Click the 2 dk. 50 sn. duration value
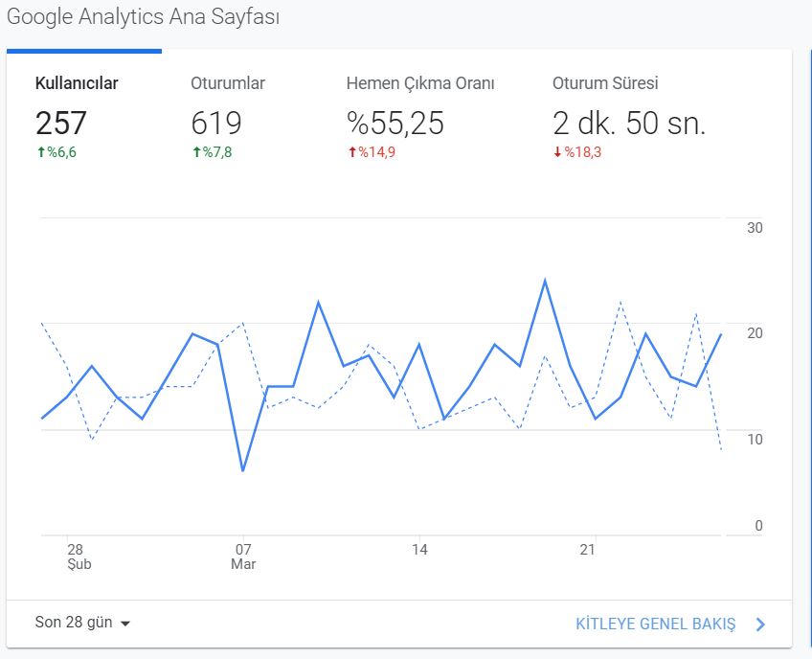 click(x=629, y=124)
